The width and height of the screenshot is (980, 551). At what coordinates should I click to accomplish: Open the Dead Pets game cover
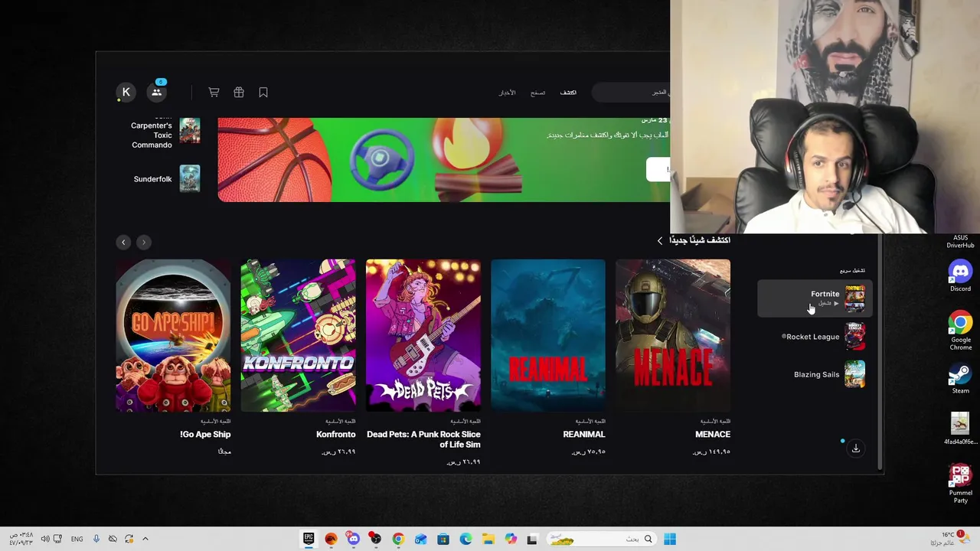pyautogui.click(x=423, y=335)
